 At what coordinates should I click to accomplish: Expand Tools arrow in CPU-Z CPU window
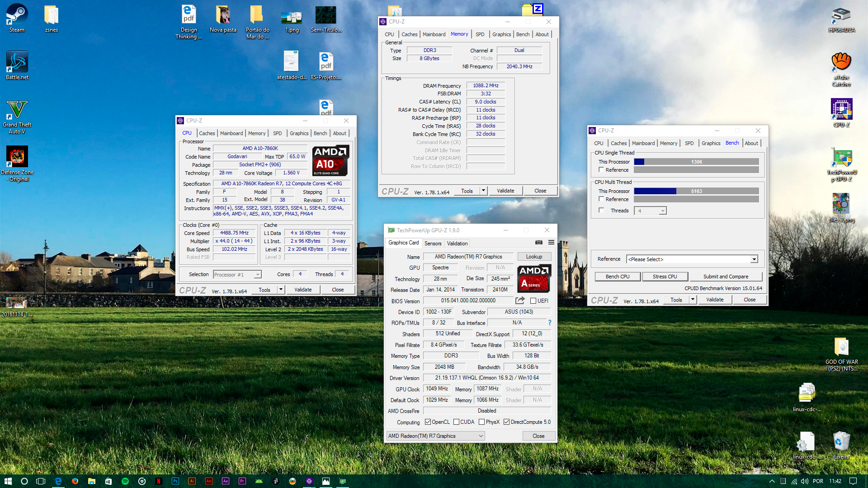coord(281,290)
